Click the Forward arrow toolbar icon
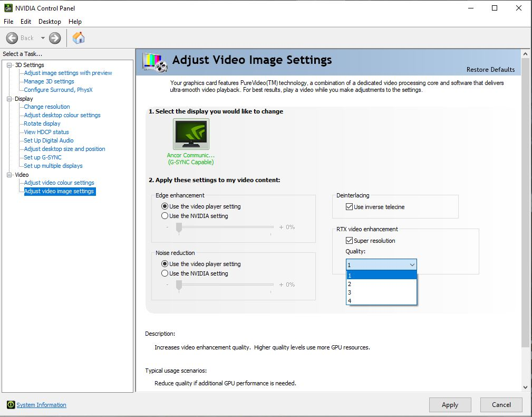Image resolution: width=532 pixels, height=417 pixels. coord(55,38)
